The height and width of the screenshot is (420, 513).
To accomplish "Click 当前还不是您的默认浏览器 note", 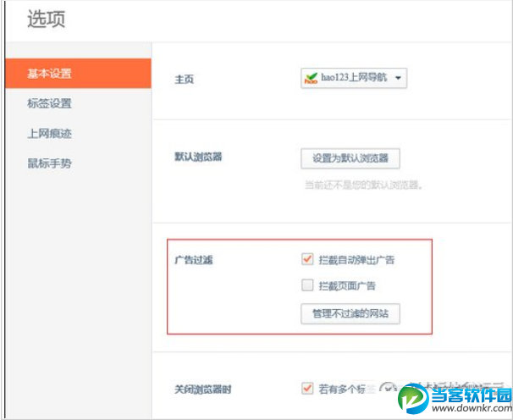I will coord(364,185).
